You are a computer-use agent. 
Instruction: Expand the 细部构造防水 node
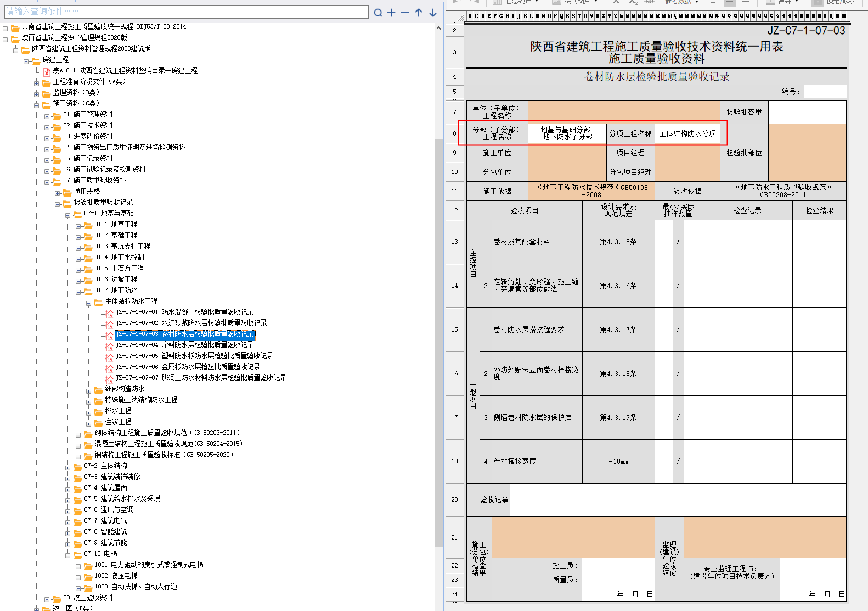[x=89, y=390]
